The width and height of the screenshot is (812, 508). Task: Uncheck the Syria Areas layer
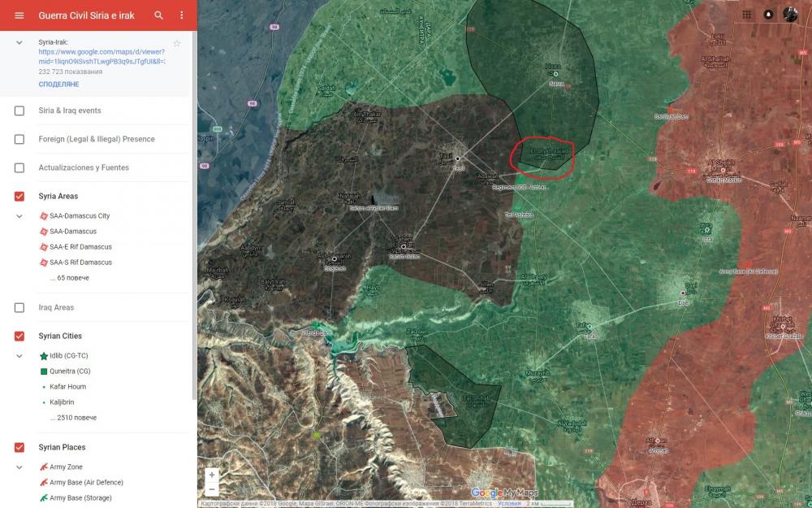point(19,196)
